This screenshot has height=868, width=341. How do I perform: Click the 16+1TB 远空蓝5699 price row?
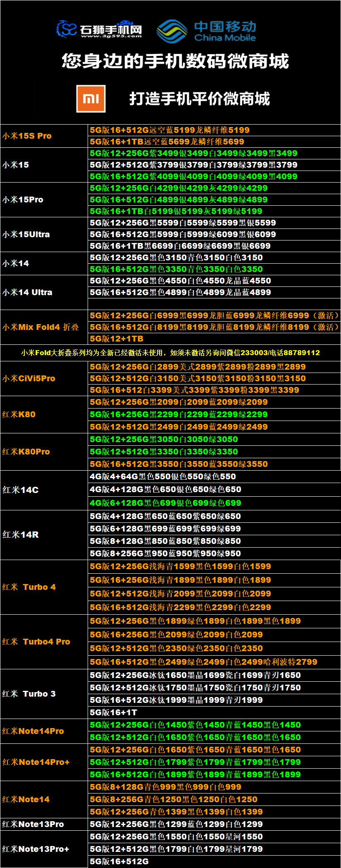point(215,142)
